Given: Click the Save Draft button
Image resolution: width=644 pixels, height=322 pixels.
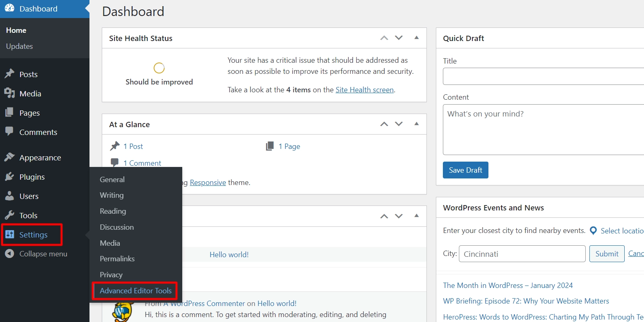Looking at the screenshot, I should click(x=465, y=170).
